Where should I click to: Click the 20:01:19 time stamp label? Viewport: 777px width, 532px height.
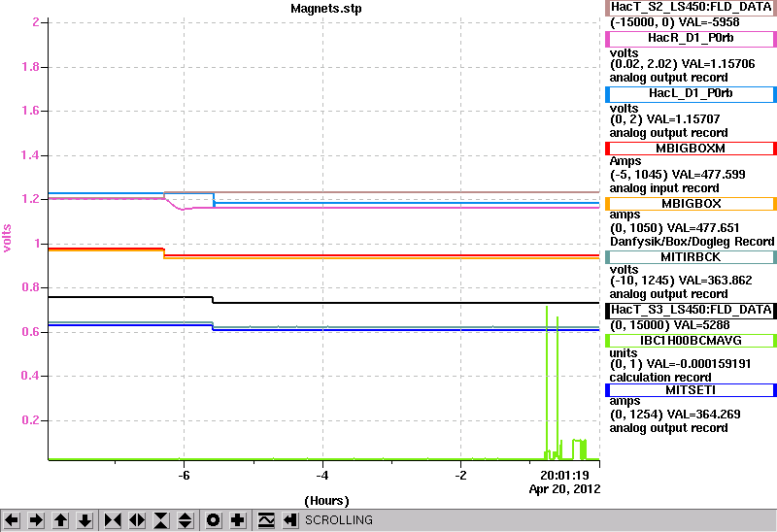[564, 476]
